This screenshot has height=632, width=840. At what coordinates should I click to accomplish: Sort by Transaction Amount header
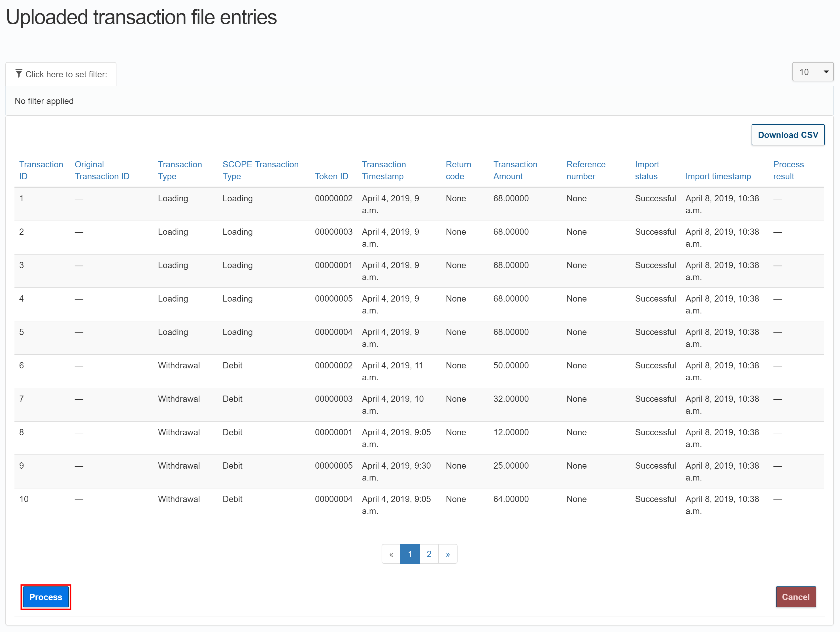[x=515, y=170]
